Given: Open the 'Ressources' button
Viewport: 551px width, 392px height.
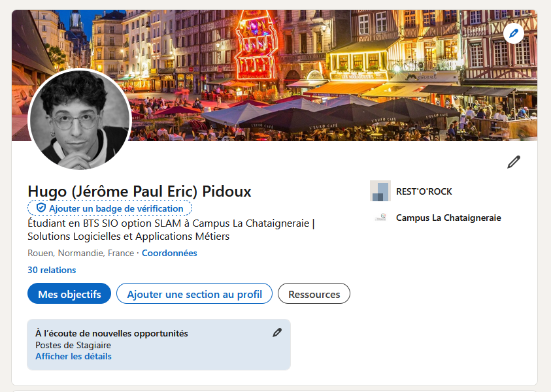Looking at the screenshot, I should [x=314, y=294].
